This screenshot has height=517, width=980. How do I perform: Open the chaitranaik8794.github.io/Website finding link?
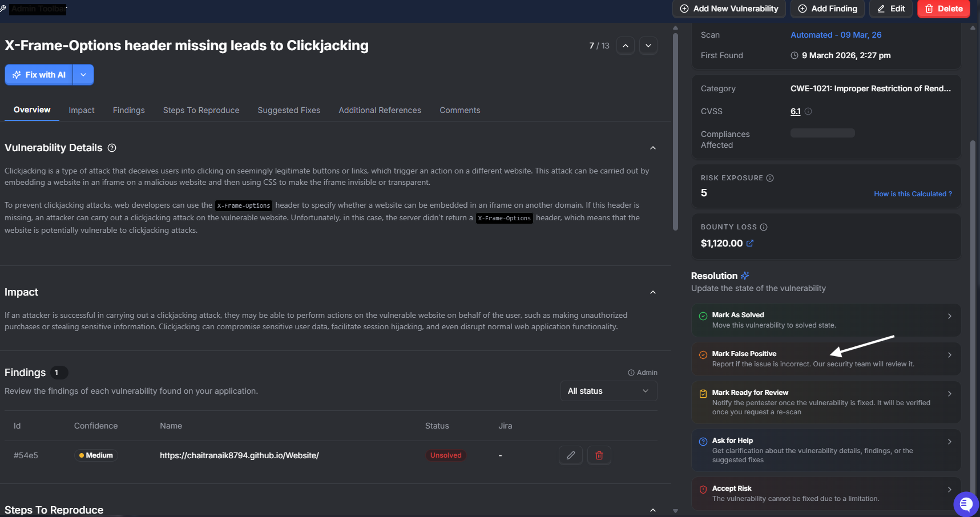239,455
